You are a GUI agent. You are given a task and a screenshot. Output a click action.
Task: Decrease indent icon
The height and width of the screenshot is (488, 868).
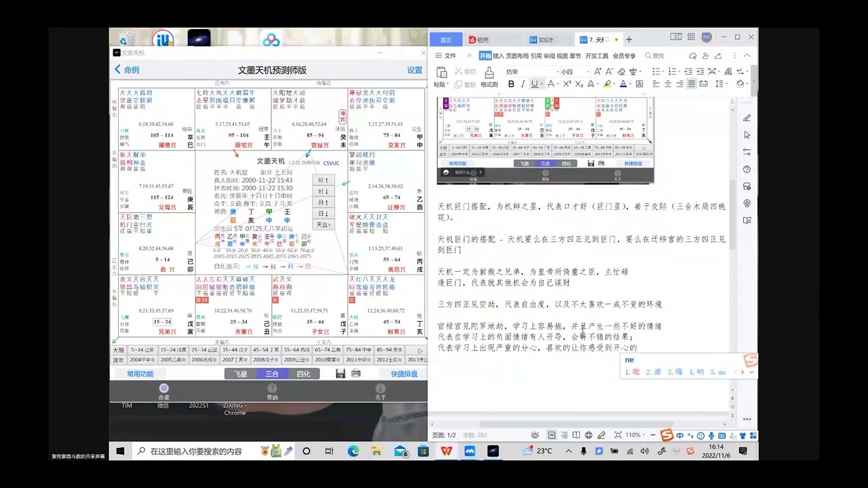(x=688, y=72)
